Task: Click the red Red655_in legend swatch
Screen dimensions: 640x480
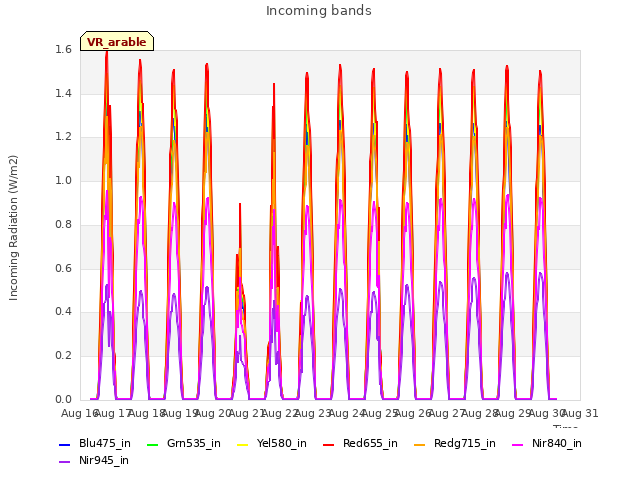Action: (329, 444)
